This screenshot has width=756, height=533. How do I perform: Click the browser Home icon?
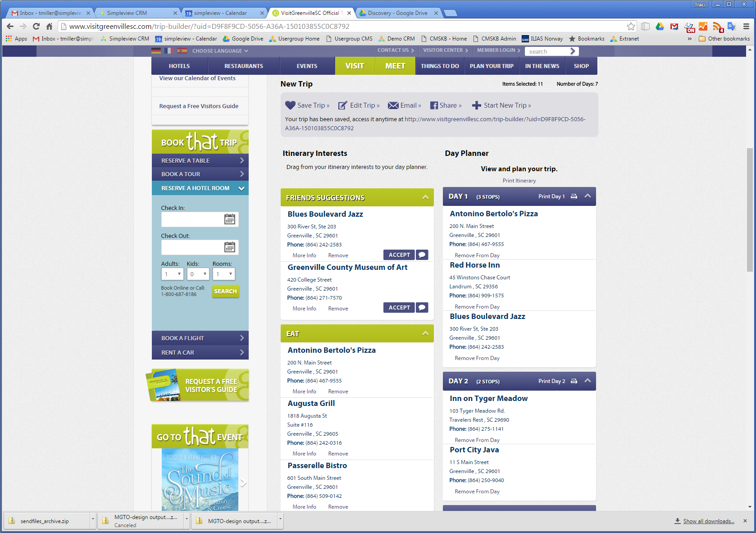coord(49,26)
